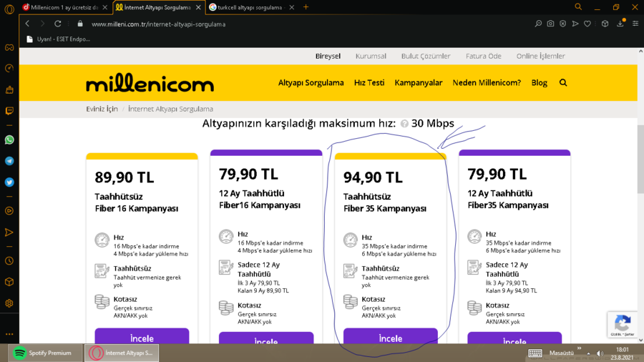Open the Fatura Öde link
The image size is (644, 362).
pos(484,57)
